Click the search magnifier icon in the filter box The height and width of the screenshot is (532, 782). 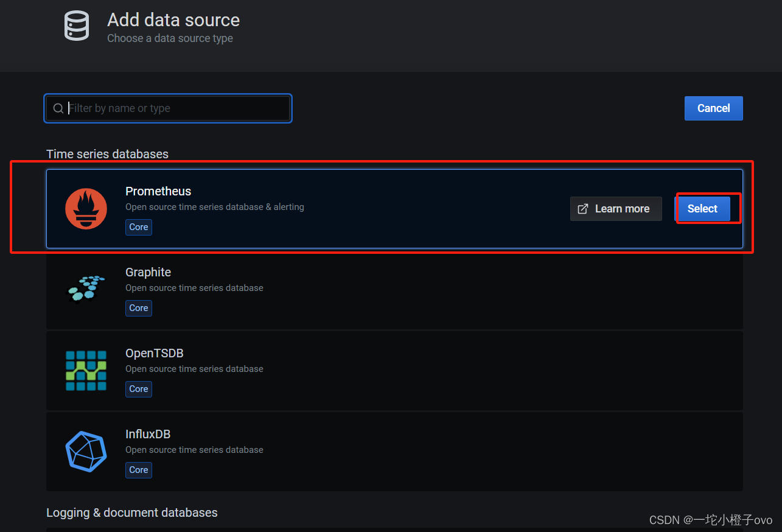[x=58, y=108]
